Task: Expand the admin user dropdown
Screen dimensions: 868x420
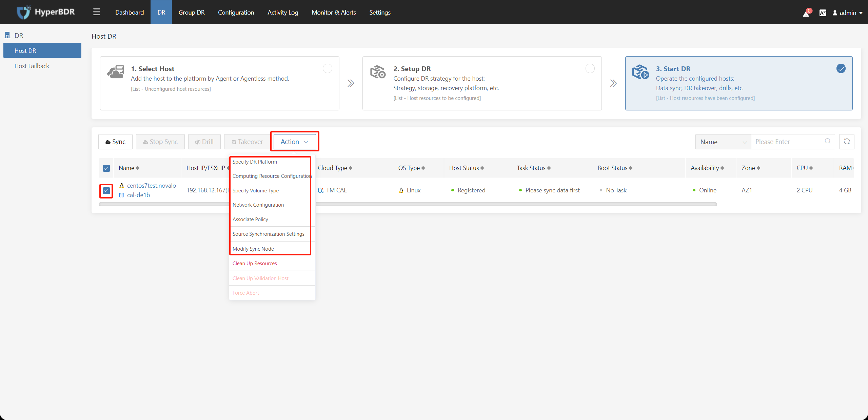Action: pos(847,11)
